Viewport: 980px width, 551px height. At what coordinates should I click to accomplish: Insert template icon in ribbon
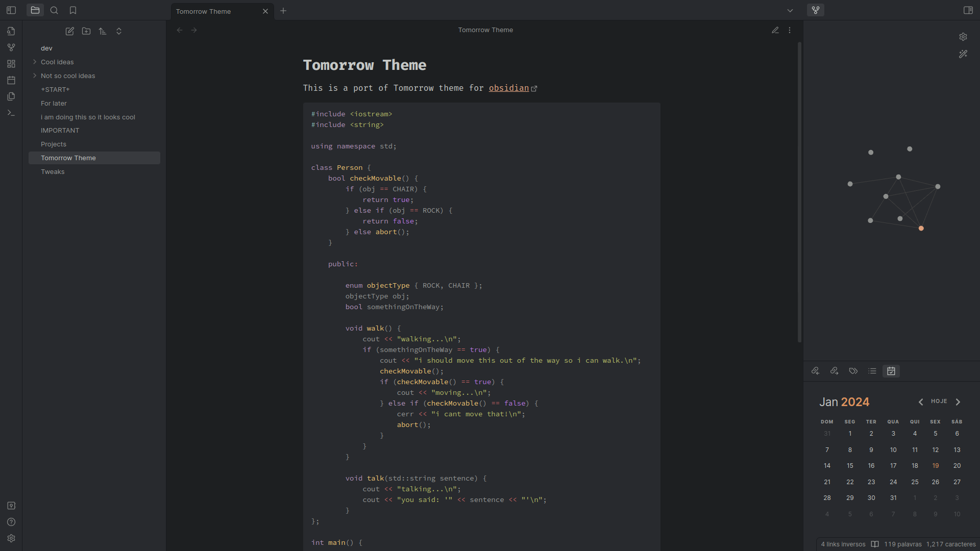click(x=11, y=96)
